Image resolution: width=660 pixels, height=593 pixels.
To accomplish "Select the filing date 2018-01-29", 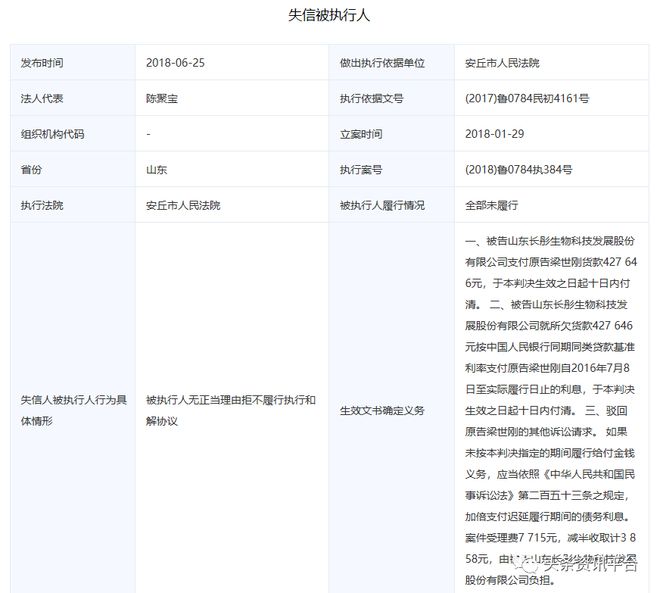I will coord(495,134).
